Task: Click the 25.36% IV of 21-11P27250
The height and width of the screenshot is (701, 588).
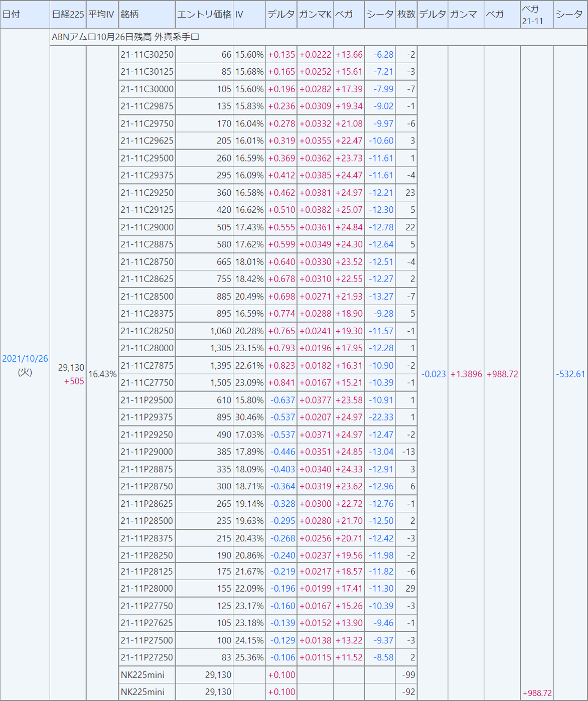Action: [x=249, y=658]
